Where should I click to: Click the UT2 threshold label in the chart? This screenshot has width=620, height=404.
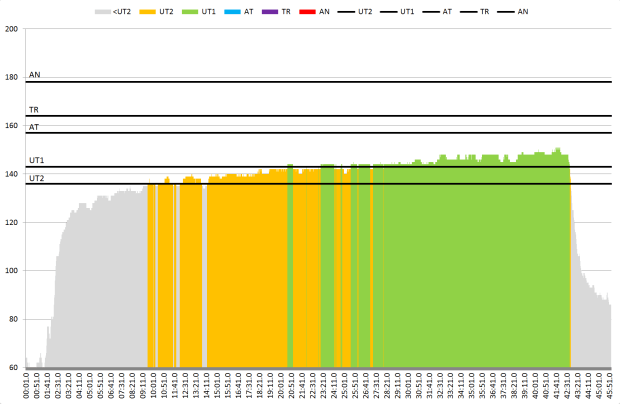pos(36,178)
